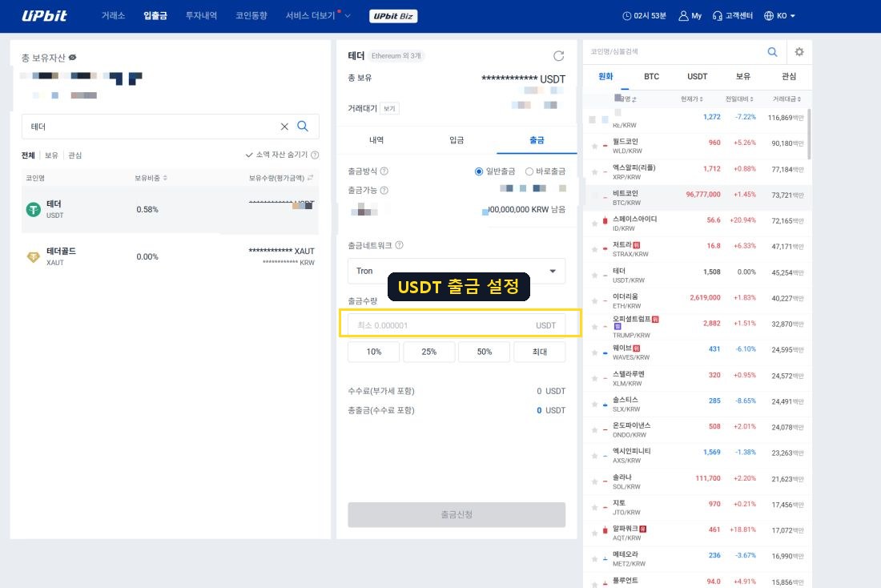Toggle the favorite star for 솔라나
Viewport: 881px width, 588px height.
click(x=594, y=481)
